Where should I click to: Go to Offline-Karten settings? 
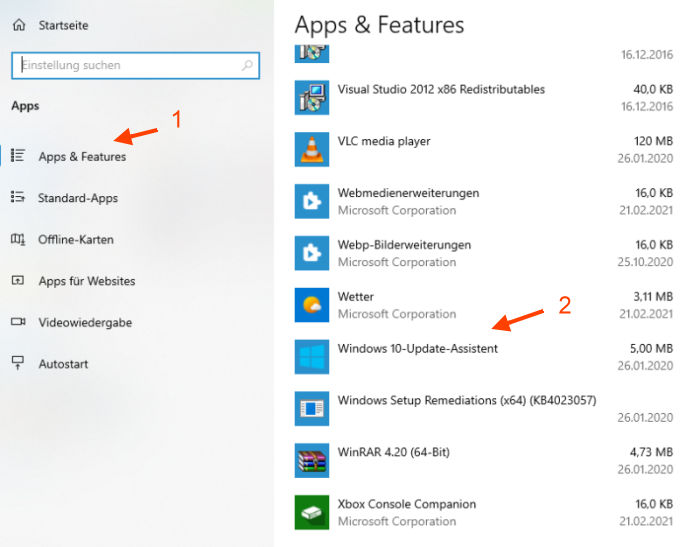pyautogui.click(x=76, y=240)
